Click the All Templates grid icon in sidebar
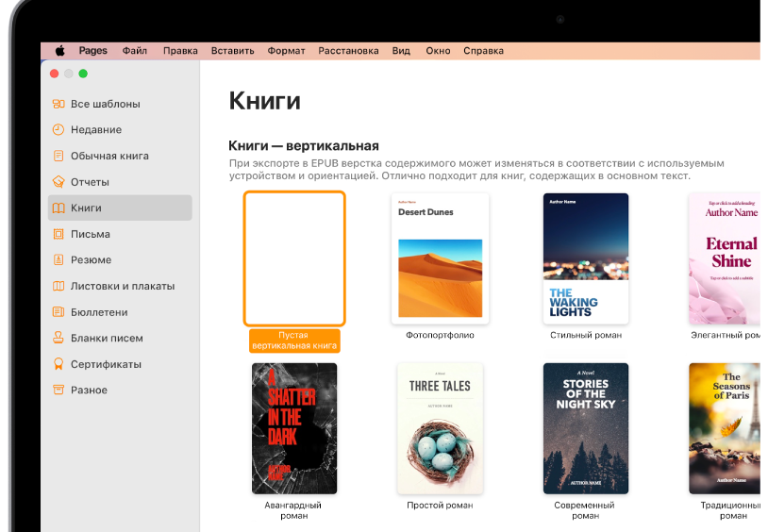 pyautogui.click(x=58, y=104)
